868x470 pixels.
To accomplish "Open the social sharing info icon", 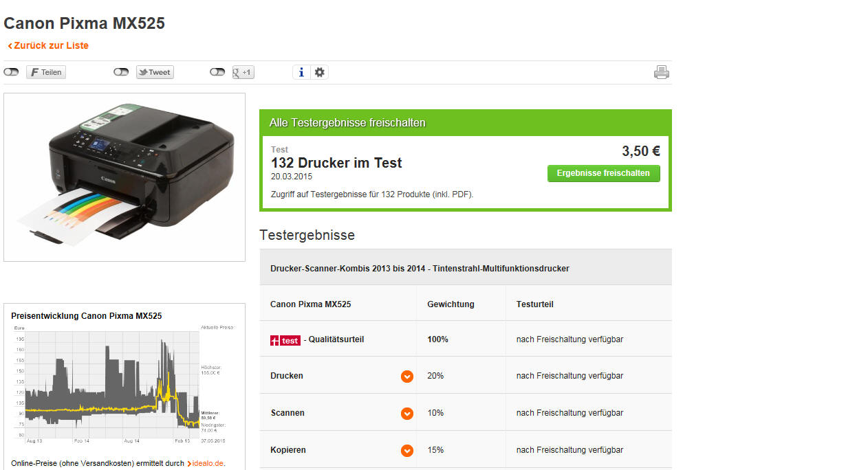I will tap(301, 72).
